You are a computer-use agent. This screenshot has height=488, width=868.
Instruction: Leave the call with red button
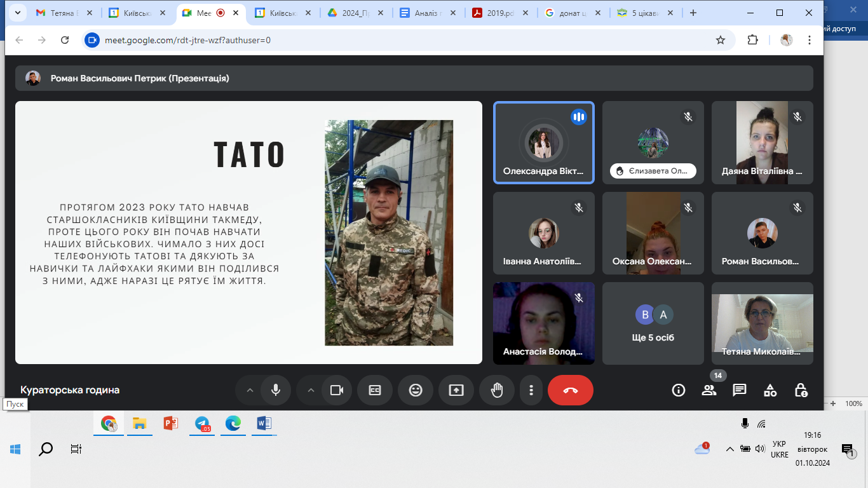point(570,390)
